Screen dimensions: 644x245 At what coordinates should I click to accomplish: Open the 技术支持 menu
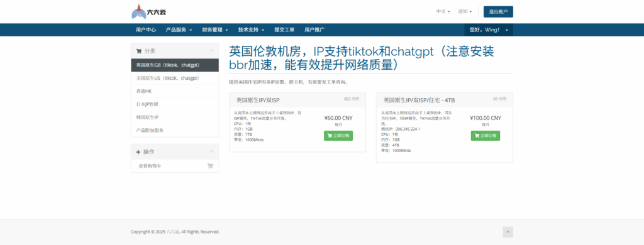click(252, 30)
